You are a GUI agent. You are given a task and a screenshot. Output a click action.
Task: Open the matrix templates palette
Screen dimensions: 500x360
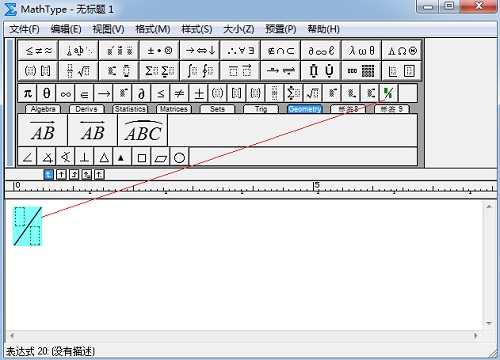click(361, 71)
